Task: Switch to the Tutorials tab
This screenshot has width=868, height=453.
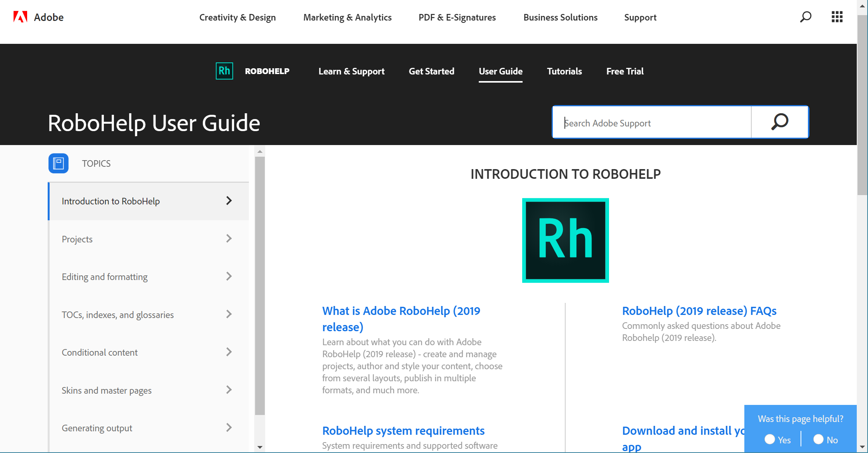Action: 564,71
